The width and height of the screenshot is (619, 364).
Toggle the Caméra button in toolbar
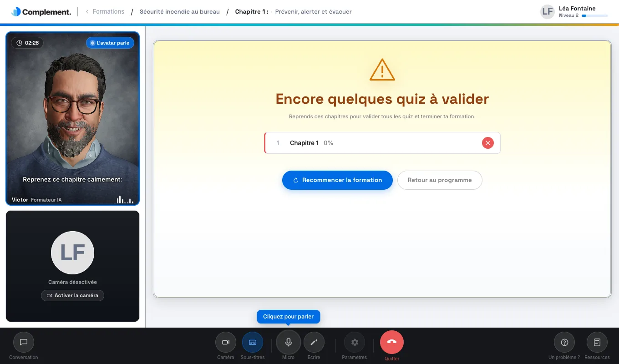225,342
